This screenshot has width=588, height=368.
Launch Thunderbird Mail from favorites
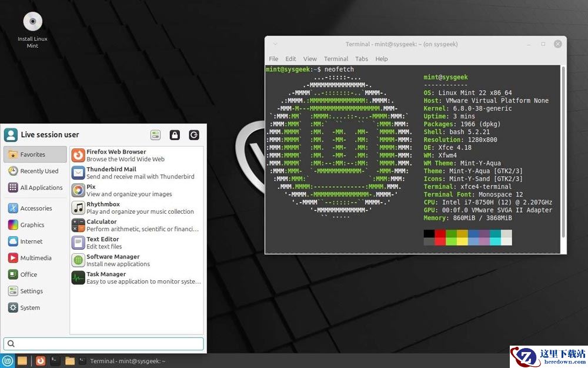136,173
